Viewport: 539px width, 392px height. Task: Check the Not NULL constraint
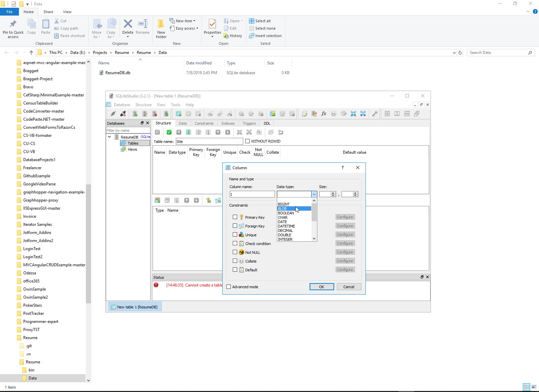(235, 252)
